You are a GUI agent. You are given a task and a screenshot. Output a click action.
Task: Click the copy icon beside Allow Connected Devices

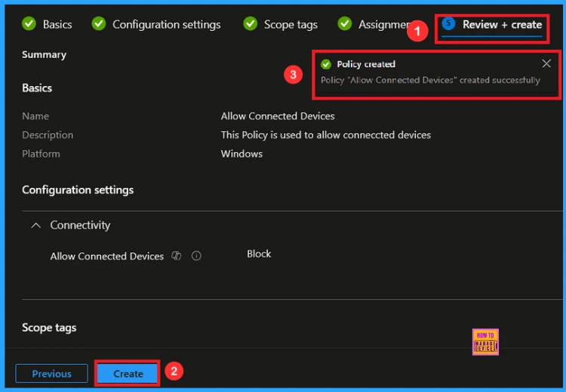click(177, 256)
